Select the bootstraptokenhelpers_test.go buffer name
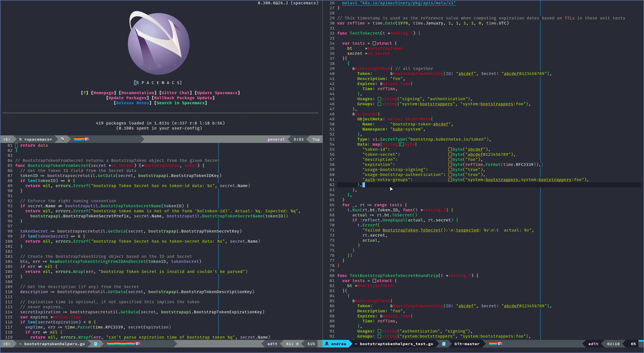 [x=396, y=344]
